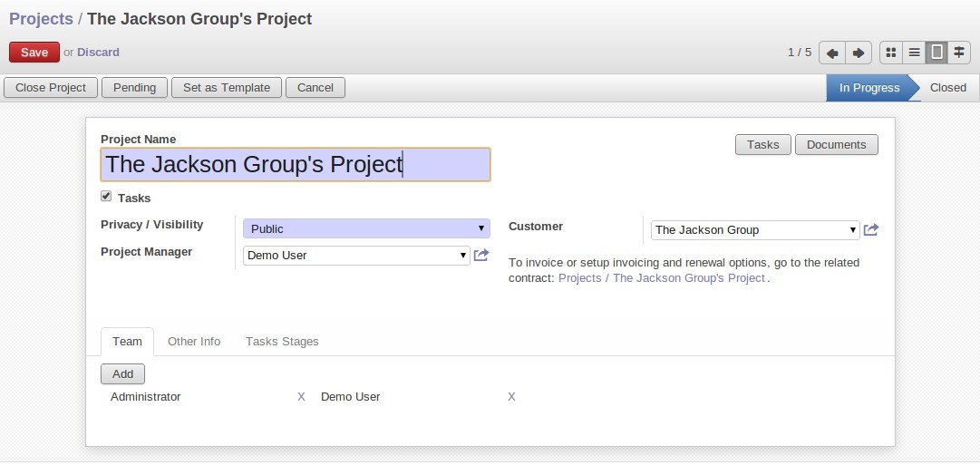Switch to Form view icon
980x465 pixels.
936,53
